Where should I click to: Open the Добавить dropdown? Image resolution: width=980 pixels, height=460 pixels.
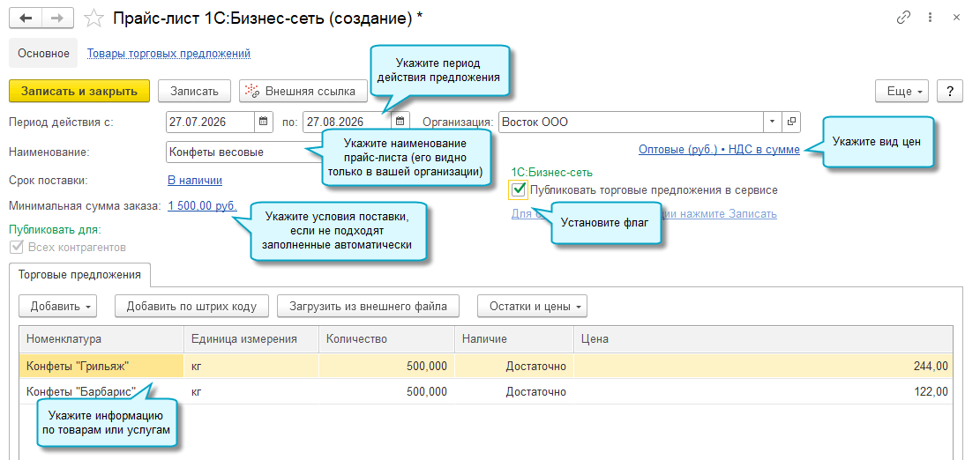pos(57,306)
